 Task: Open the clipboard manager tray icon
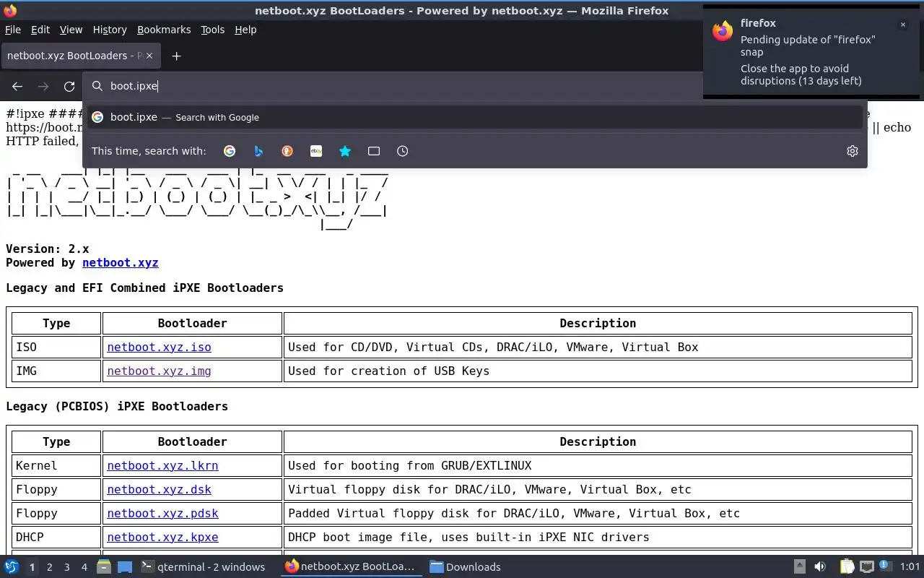tap(847, 566)
